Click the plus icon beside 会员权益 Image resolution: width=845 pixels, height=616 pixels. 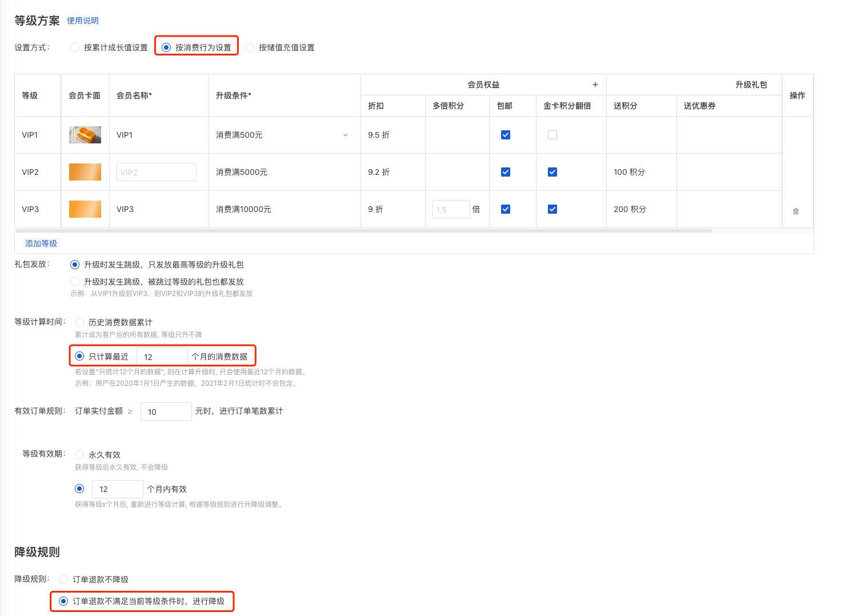coord(595,85)
